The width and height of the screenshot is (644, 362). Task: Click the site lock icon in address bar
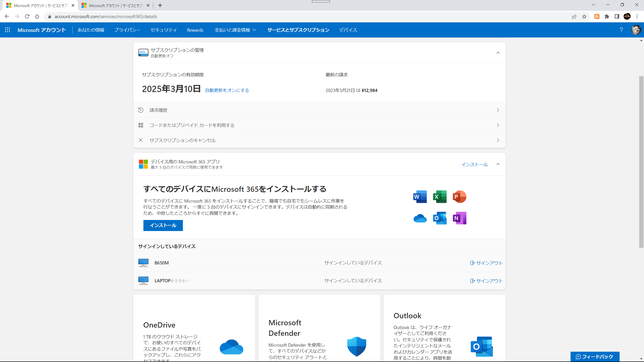coord(50,17)
